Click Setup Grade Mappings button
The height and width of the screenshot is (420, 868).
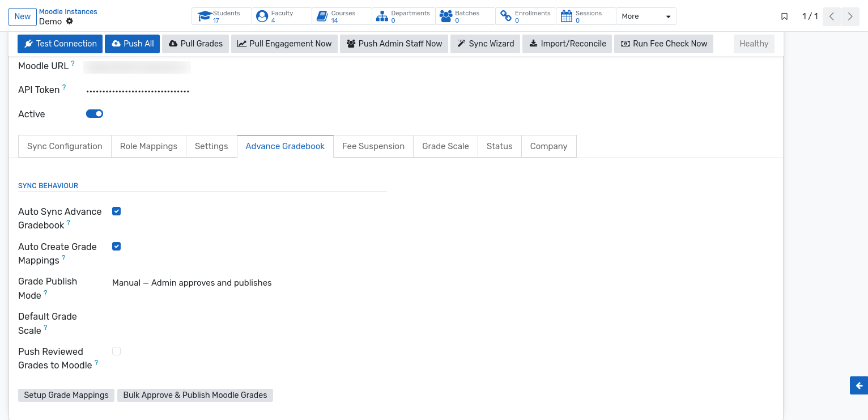[x=66, y=395]
